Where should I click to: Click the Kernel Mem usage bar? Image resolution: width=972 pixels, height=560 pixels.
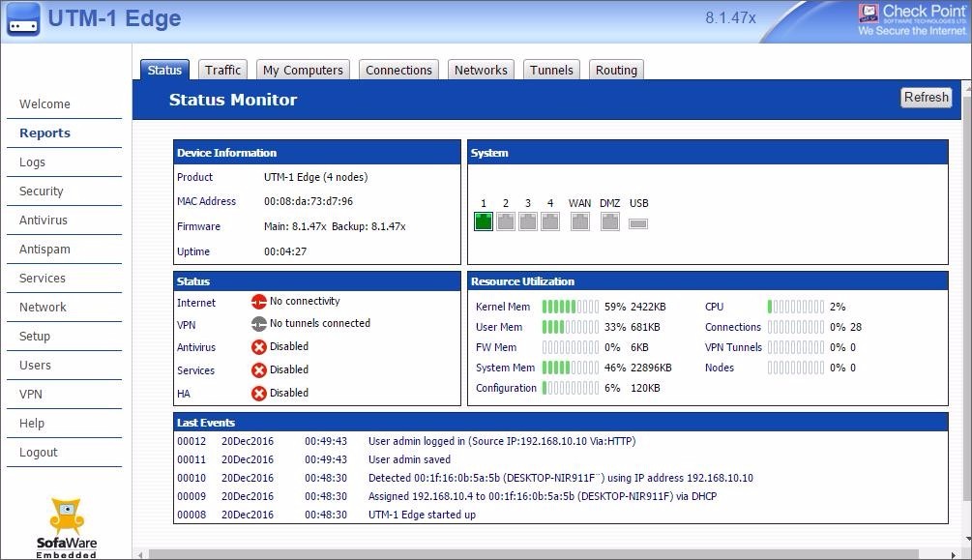click(571, 307)
